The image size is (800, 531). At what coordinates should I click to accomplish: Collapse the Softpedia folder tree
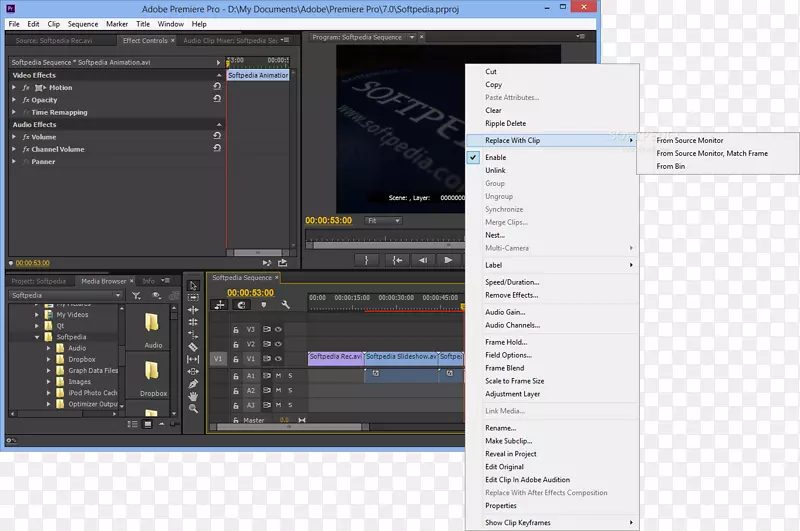tap(37, 337)
